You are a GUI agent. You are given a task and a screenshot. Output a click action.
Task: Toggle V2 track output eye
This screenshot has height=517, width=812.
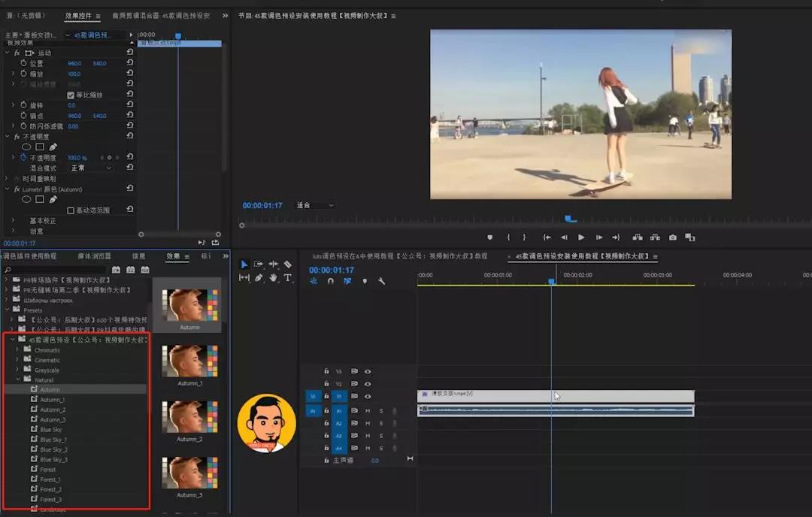tap(368, 384)
